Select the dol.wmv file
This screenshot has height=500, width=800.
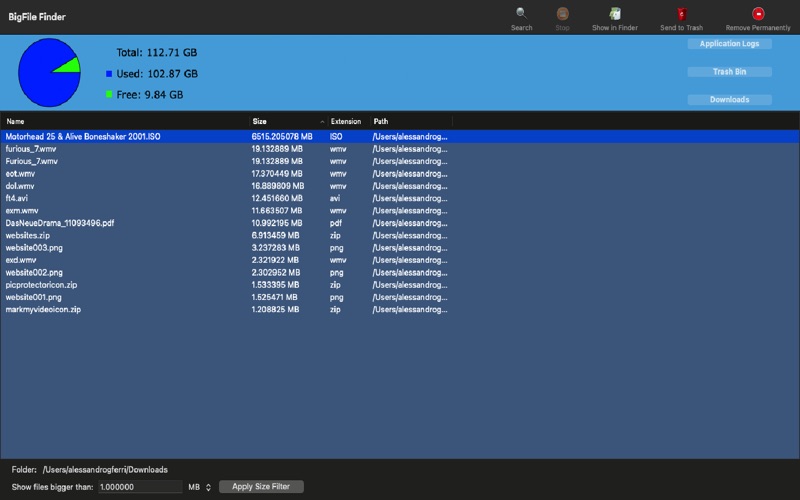tap(400, 186)
